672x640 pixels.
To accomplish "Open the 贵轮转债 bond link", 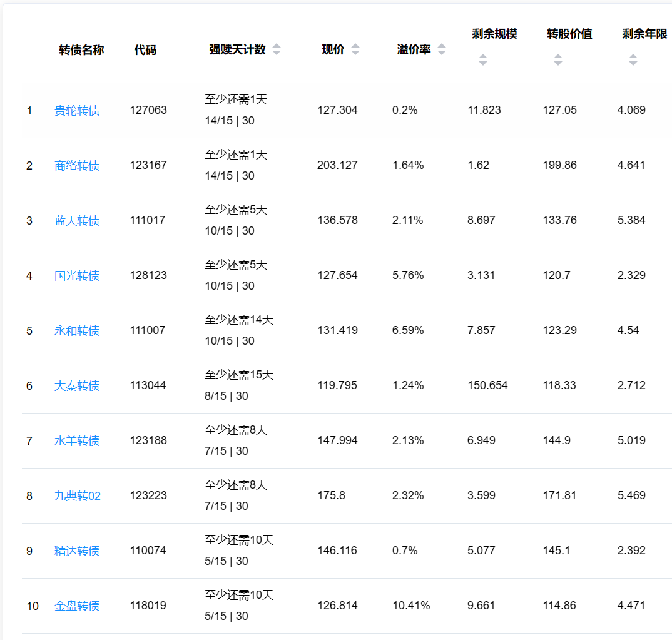I will tap(77, 111).
